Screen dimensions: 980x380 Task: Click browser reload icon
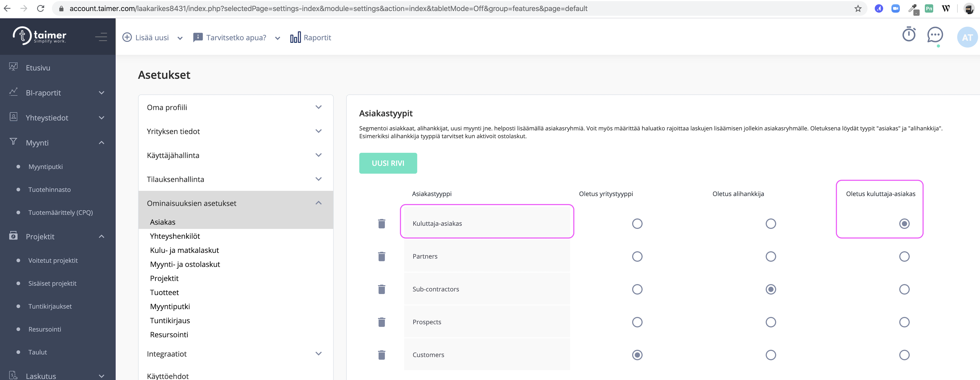point(40,8)
